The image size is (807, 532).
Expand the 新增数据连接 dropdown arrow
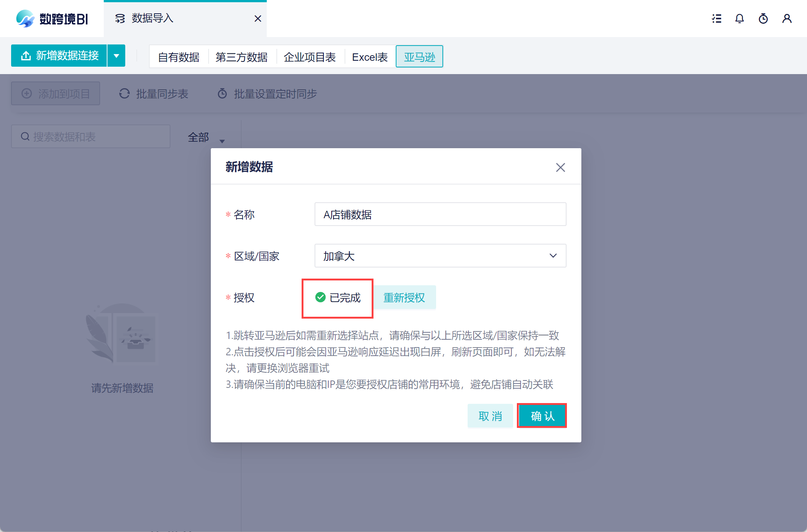[116, 56]
